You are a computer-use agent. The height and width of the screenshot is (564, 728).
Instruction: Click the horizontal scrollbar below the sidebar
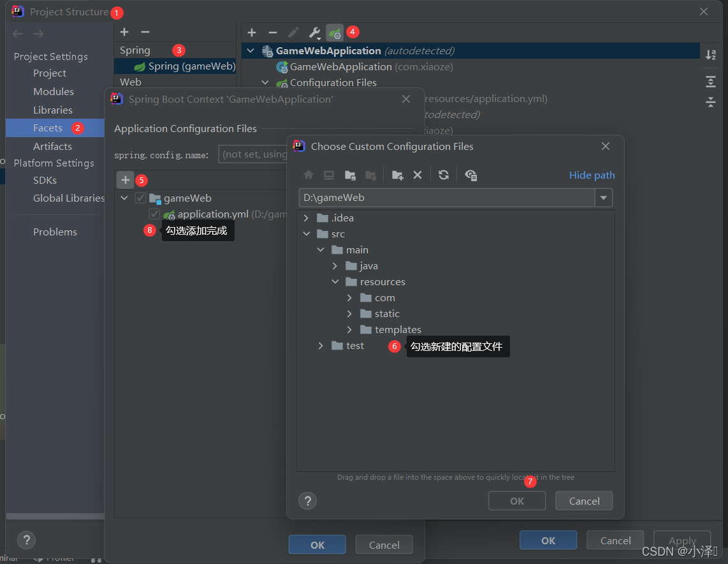pyautogui.click(x=55, y=516)
